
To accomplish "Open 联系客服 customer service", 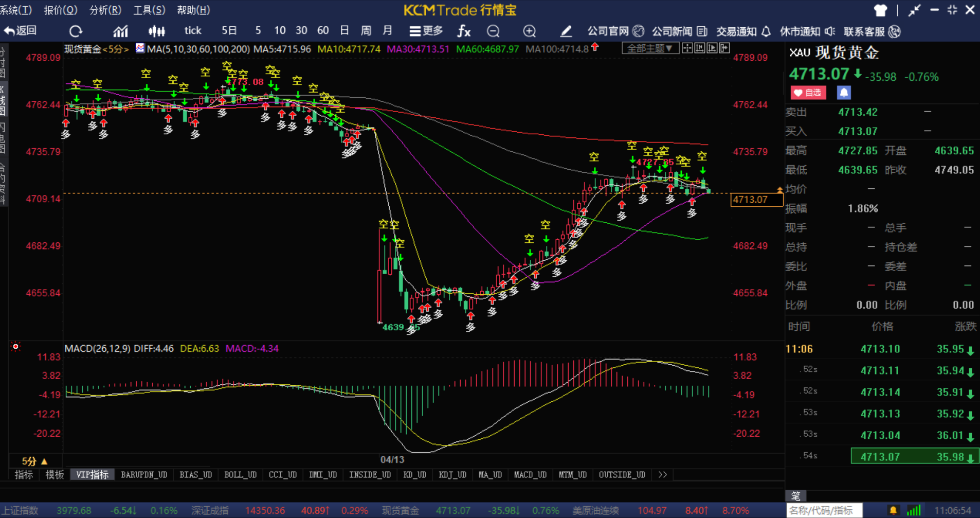I will 872,31.
